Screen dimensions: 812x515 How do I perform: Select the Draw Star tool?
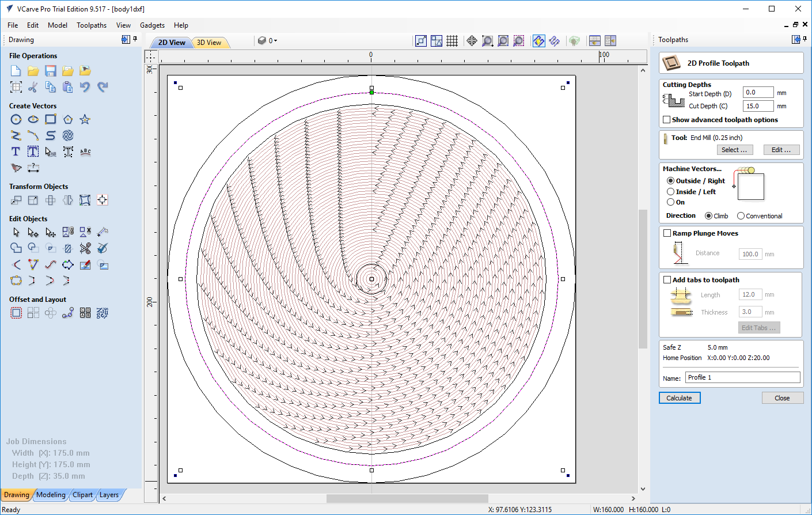pyautogui.click(x=85, y=119)
